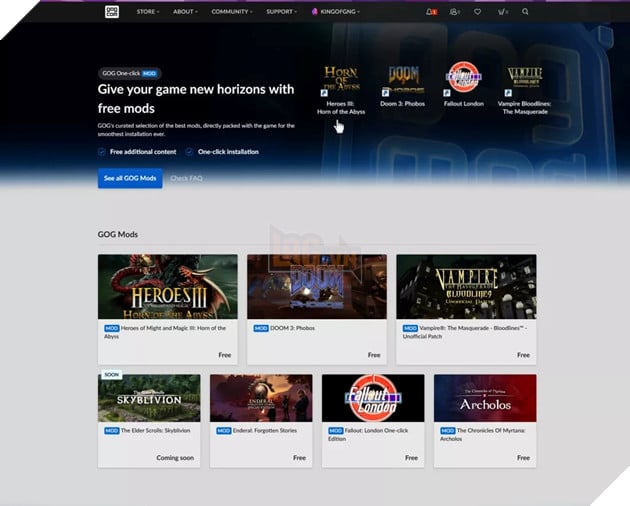Open the friends icon in header
Viewport: 630px width, 506px height.
pos(454,12)
